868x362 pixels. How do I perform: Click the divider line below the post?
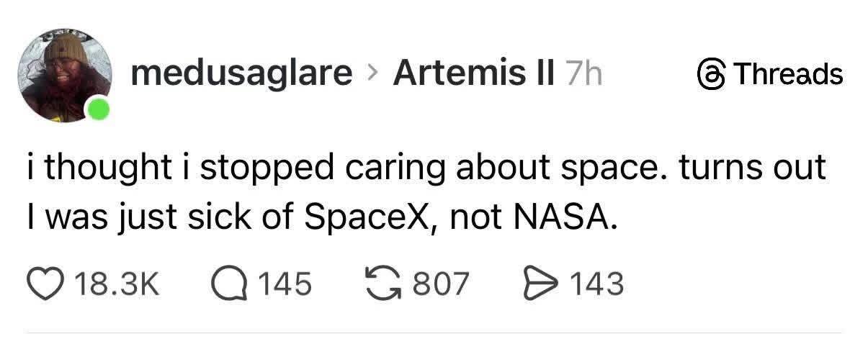coord(434,332)
